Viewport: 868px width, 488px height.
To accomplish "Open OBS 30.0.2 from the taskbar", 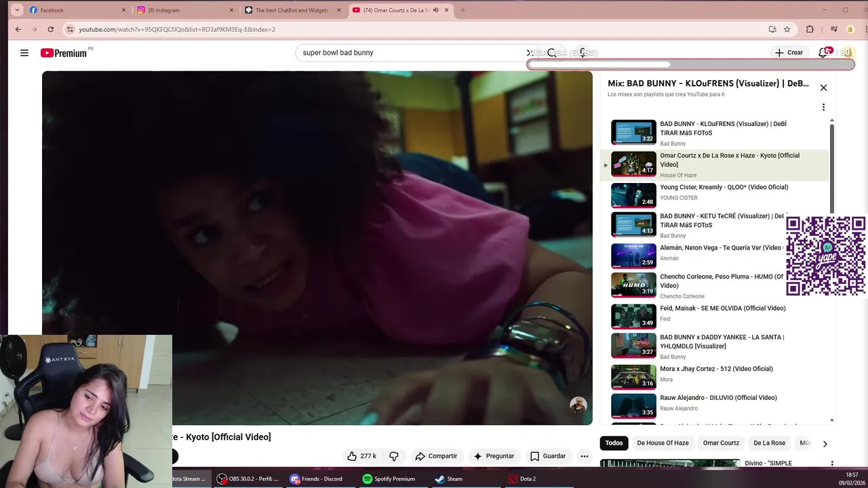I will [248, 479].
